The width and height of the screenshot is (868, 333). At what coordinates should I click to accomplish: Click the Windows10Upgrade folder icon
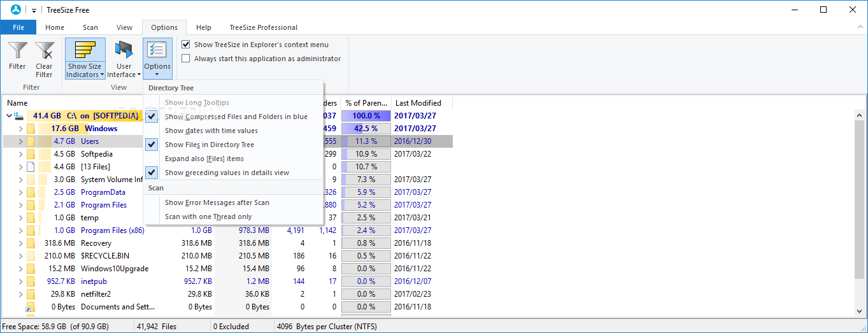pyautogui.click(x=30, y=269)
